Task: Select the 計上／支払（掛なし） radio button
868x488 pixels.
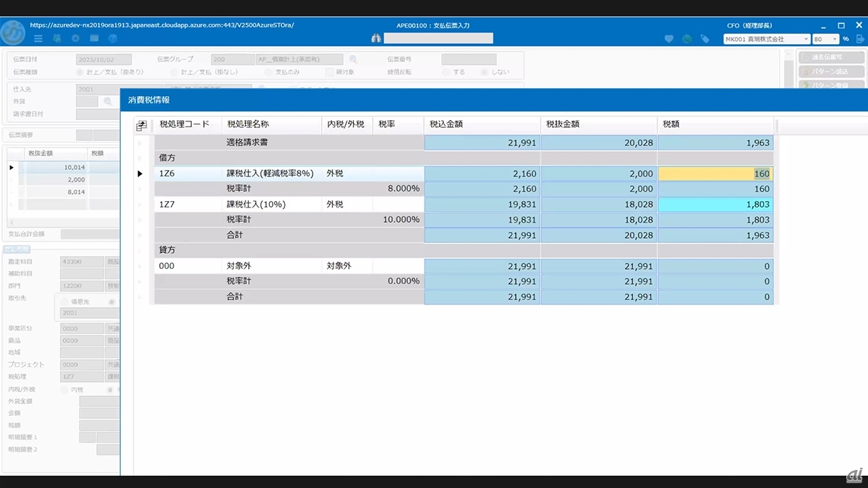Action: point(174,72)
